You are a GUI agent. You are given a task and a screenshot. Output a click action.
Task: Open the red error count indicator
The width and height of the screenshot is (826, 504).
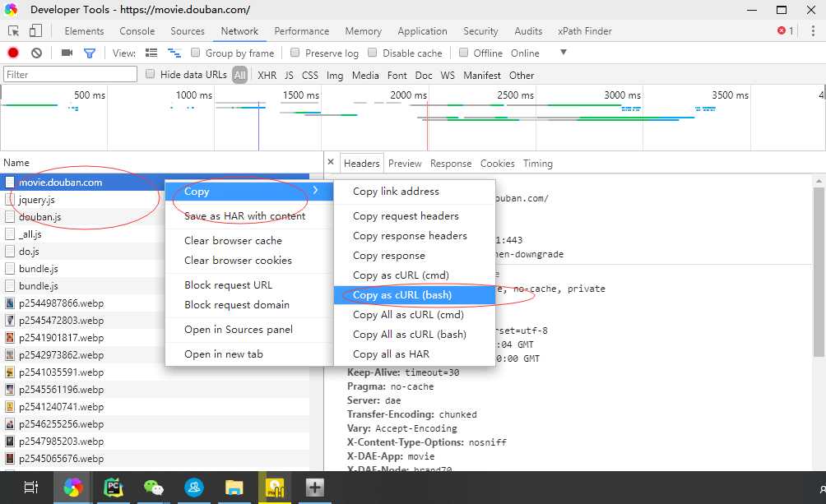786,30
